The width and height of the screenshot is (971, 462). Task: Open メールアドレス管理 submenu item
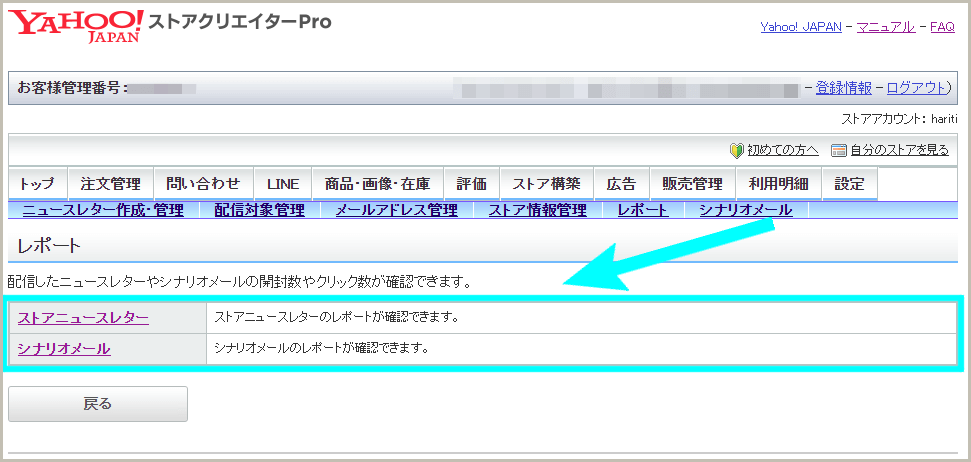click(396, 211)
